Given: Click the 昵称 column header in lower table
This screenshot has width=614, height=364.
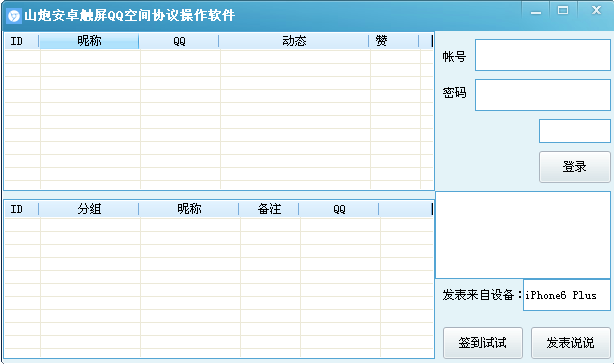Looking at the screenshot, I should pos(189,209).
